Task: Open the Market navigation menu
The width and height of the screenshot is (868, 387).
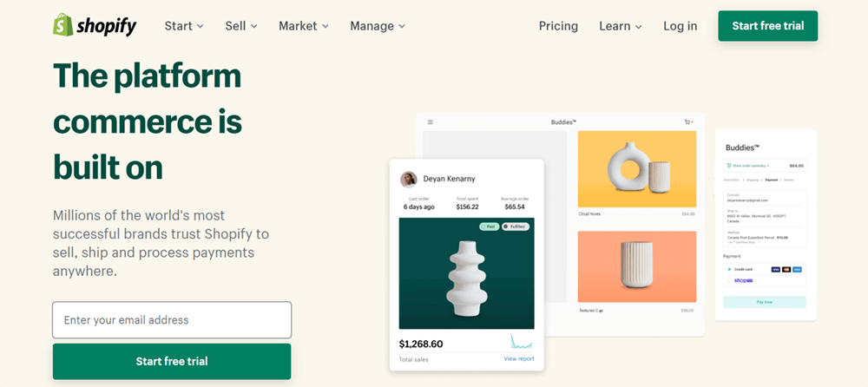Action: click(303, 26)
